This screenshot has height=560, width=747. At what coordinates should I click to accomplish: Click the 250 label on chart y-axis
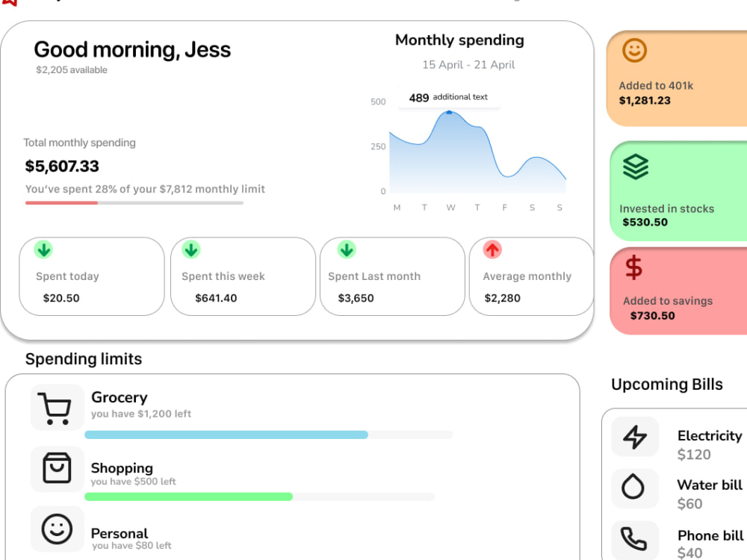(x=378, y=146)
